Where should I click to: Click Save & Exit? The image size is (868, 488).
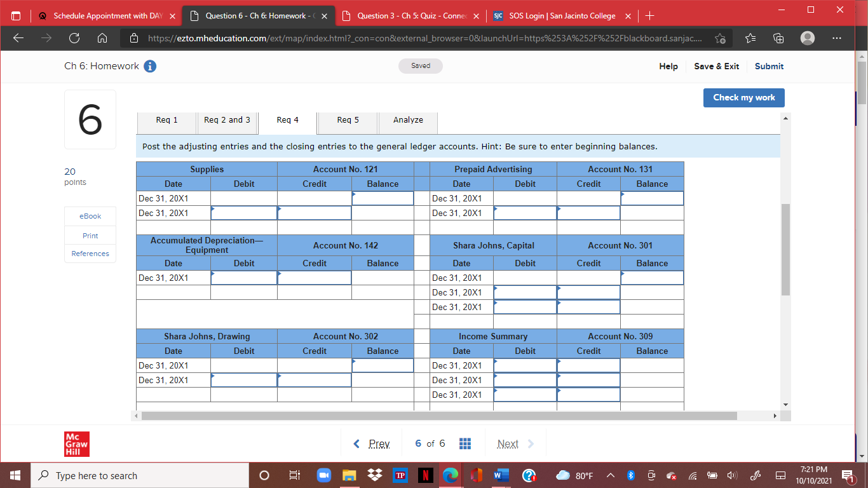(716, 66)
